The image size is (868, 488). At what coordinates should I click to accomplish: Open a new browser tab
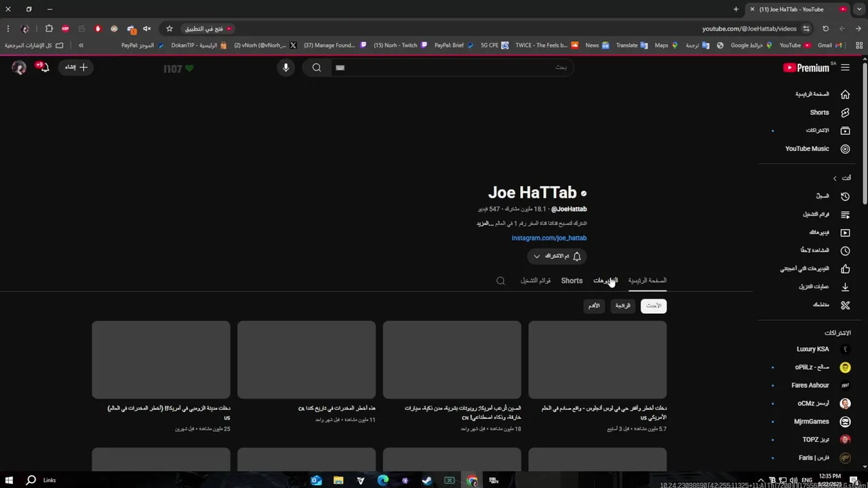click(x=736, y=9)
